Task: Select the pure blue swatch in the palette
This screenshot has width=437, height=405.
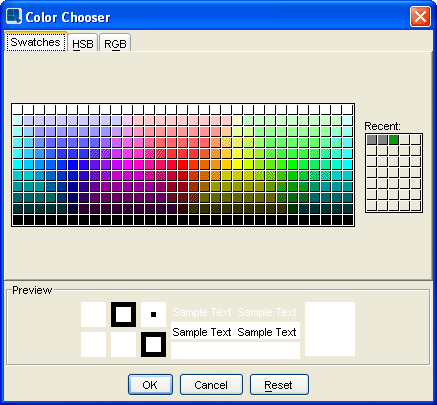Action: (x=72, y=165)
